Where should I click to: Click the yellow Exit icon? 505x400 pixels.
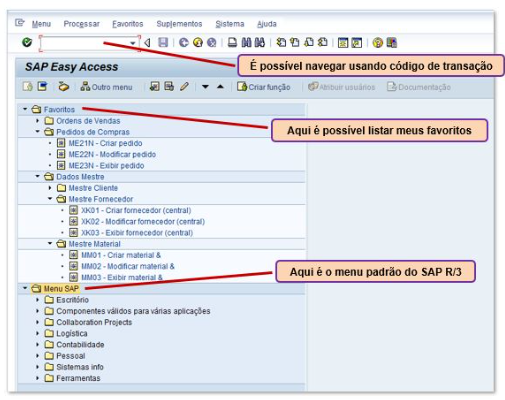click(198, 42)
